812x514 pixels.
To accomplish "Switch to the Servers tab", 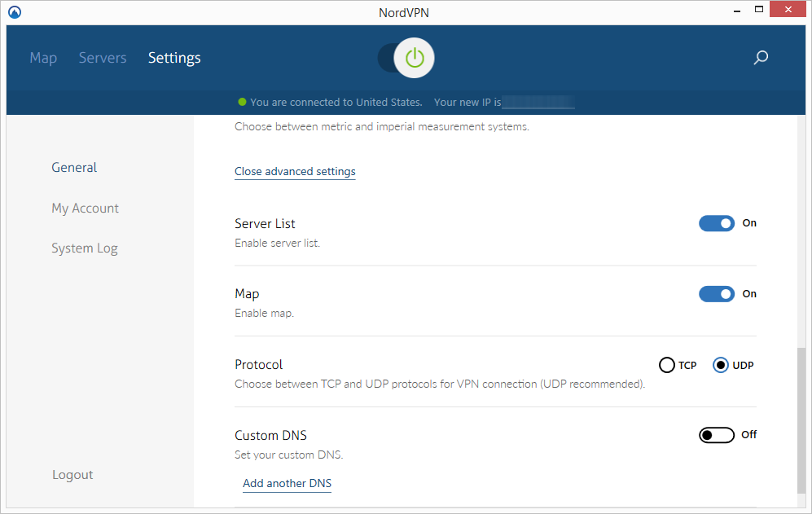I will [x=103, y=58].
